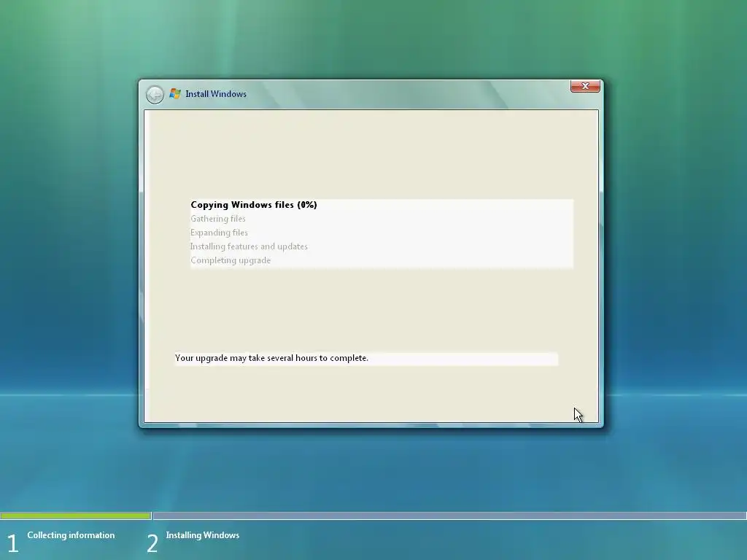Image resolution: width=747 pixels, height=560 pixels.
Task: Close the Install Windows dialog
Action: (x=585, y=86)
